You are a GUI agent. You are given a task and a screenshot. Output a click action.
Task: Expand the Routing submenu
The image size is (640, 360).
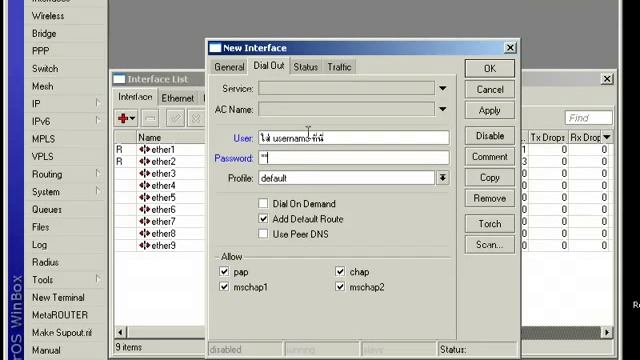point(98,173)
